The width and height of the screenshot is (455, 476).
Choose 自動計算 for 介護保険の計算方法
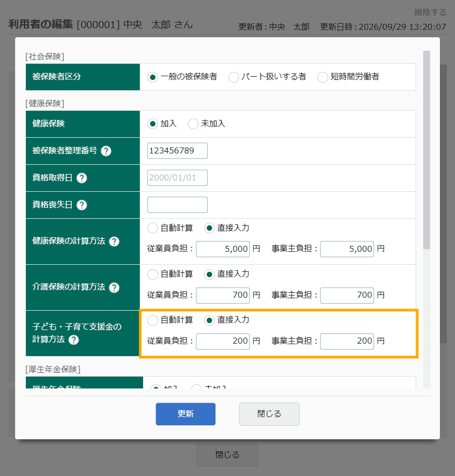coord(153,274)
